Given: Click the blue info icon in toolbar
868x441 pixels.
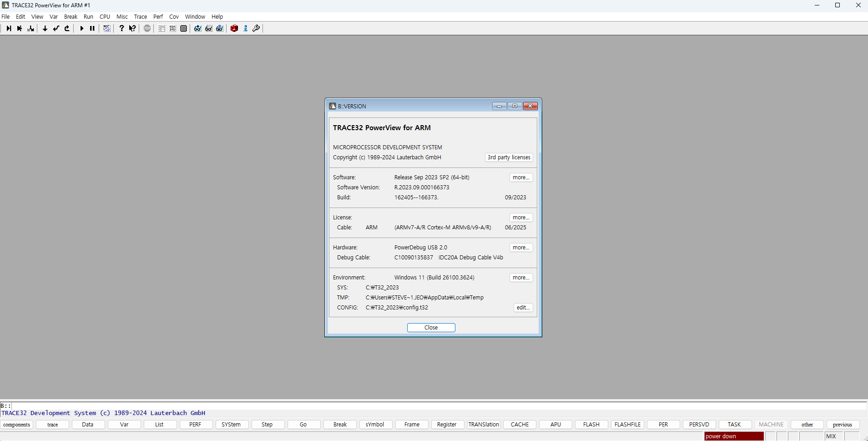Looking at the screenshot, I should click(x=246, y=28).
